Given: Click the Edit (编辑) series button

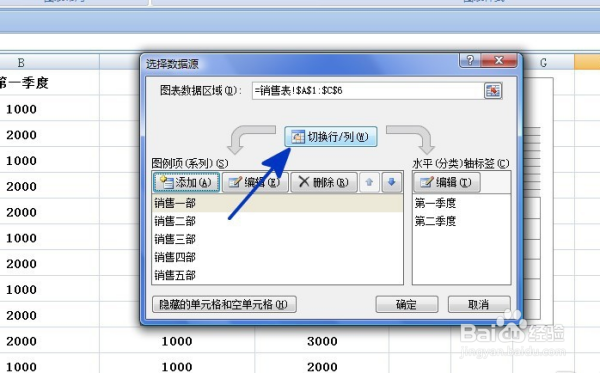Looking at the screenshot, I should (x=255, y=182).
